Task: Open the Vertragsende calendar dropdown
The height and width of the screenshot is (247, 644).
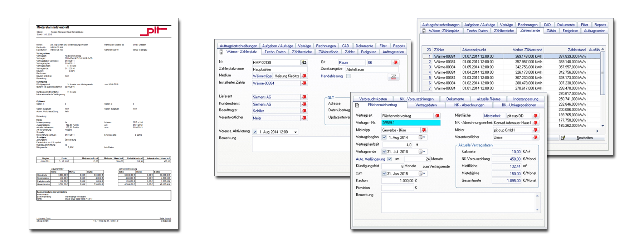Action: pyautogui.click(x=423, y=152)
